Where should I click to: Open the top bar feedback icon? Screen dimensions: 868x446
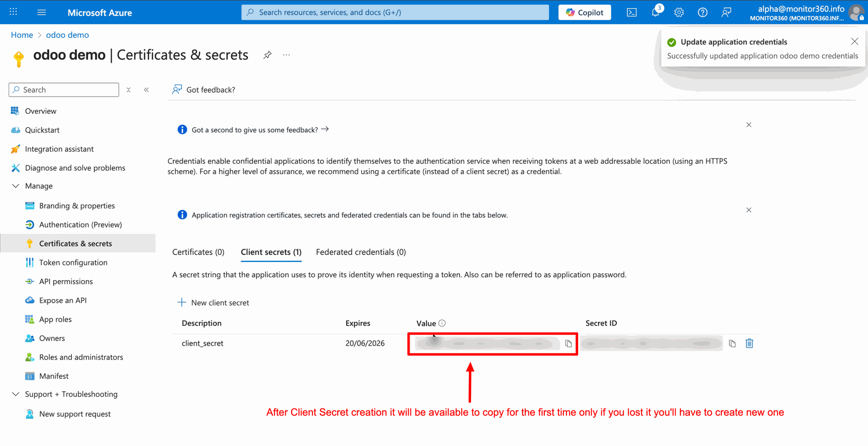726,12
